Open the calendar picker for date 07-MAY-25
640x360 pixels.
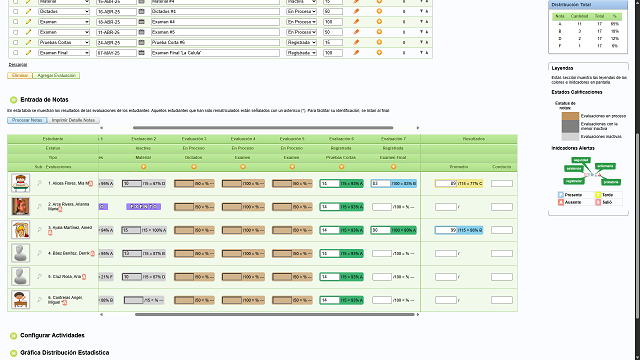pos(142,53)
